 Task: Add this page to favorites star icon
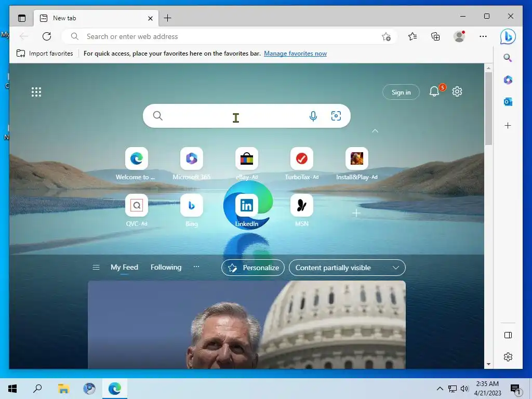(x=386, y=36)
